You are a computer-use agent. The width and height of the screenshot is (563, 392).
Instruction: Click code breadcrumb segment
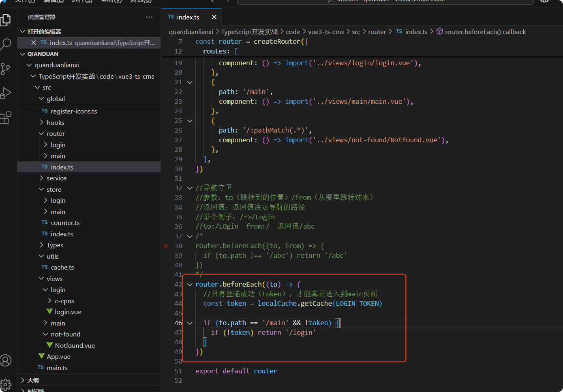pos(293,32)
